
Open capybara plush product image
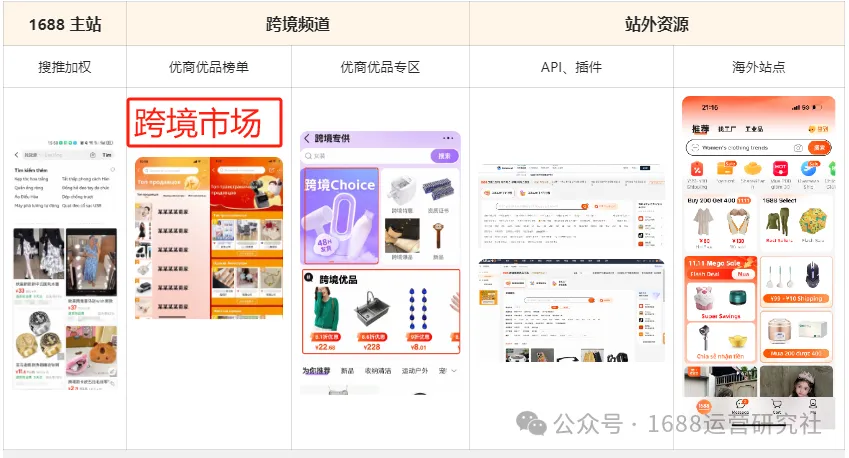tap(92, 351)
